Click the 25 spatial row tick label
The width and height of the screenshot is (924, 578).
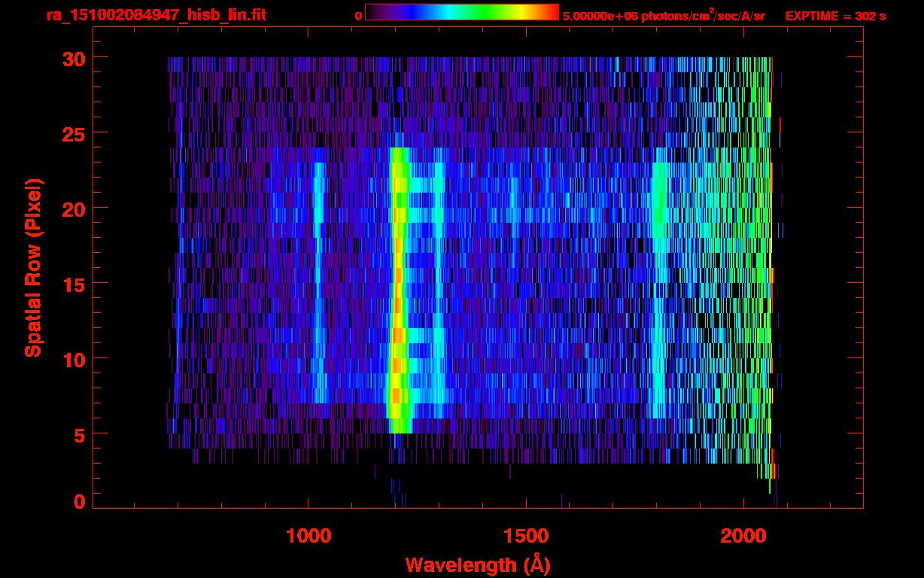[74, 133]
